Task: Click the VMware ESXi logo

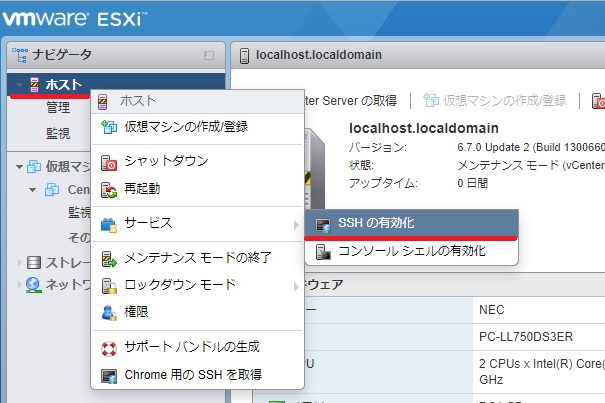Action: (x=74, y=19)
